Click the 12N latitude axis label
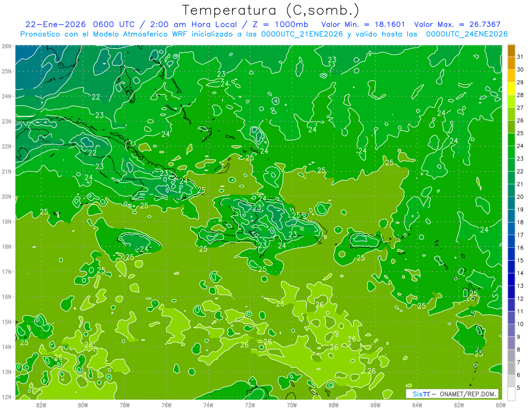This screenshot has width=532, height=411. (7, 397)
